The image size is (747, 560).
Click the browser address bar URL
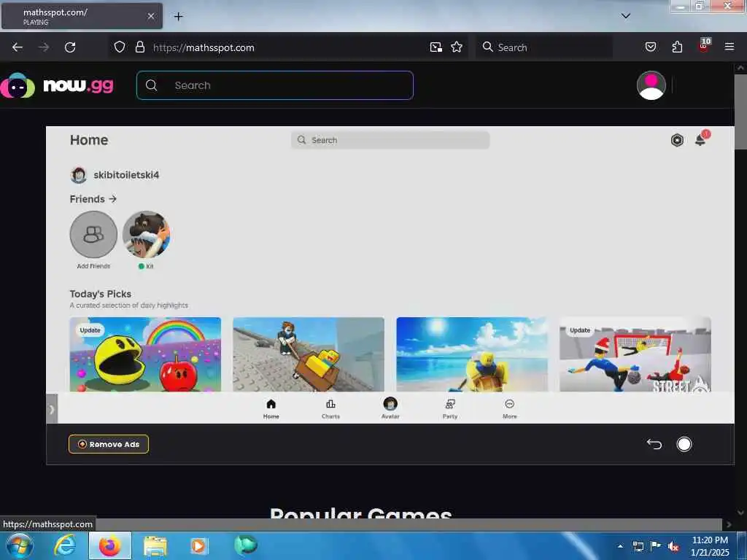pos(204,47)
